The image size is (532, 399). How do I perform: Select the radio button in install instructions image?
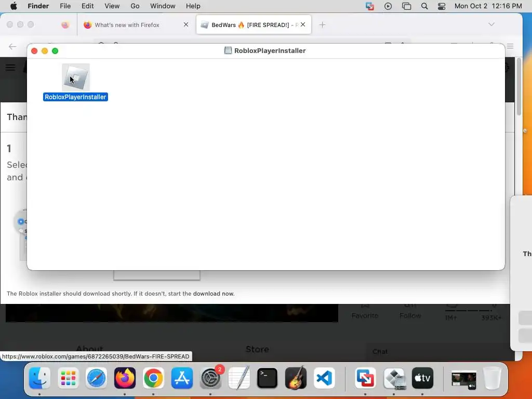click(21, 221)
